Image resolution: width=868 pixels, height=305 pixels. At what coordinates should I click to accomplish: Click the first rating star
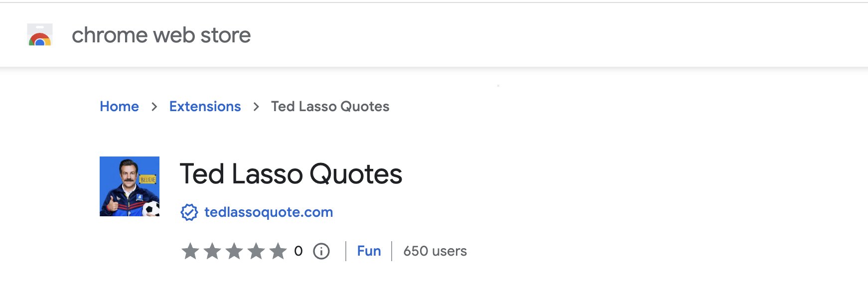coord(190,251)
